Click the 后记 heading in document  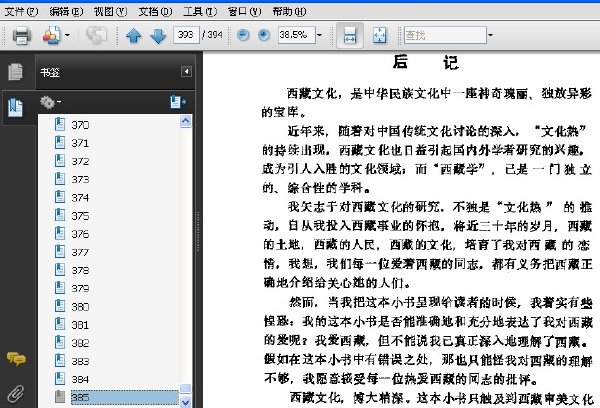pos(426,62)
